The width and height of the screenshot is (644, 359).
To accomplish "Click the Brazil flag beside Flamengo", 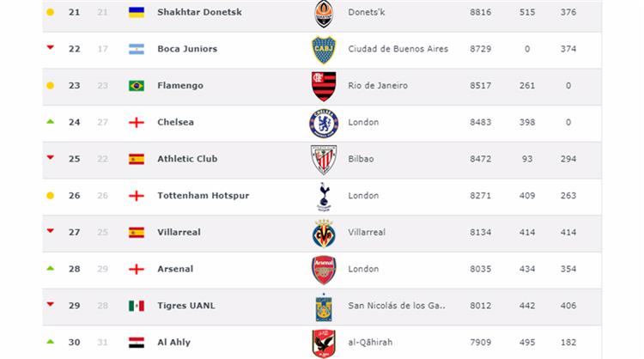I will [136, 86].
